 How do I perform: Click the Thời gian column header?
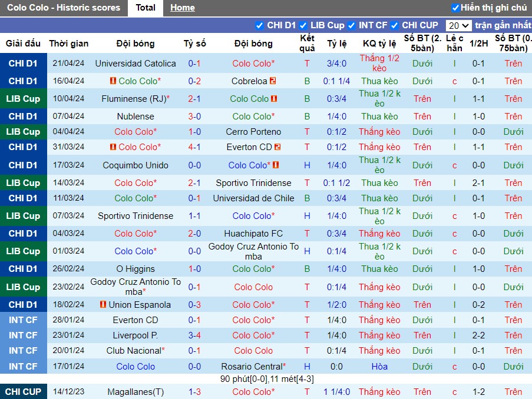(x=69, y=44)
